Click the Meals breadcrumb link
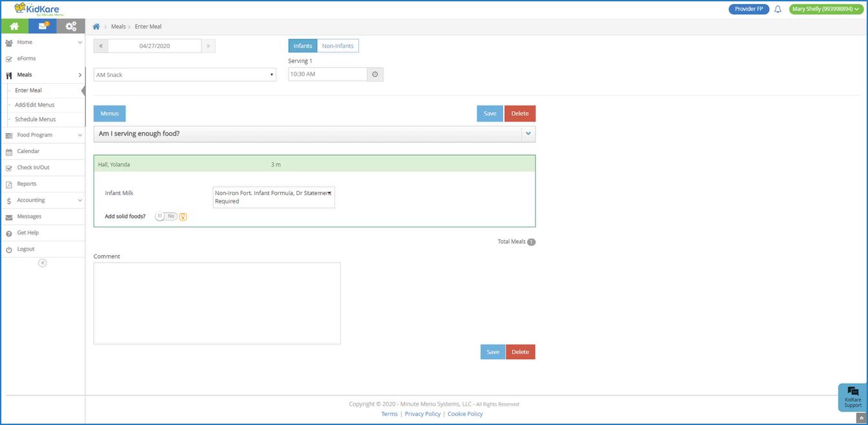The image size is (868, 425). click(118, 26)
